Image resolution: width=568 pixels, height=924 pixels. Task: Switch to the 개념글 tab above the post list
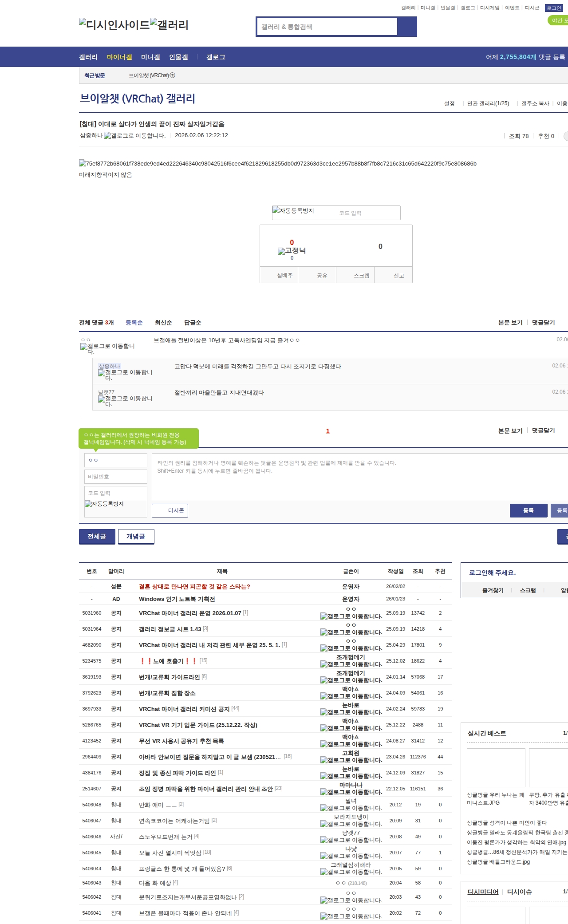coord(136,537)
